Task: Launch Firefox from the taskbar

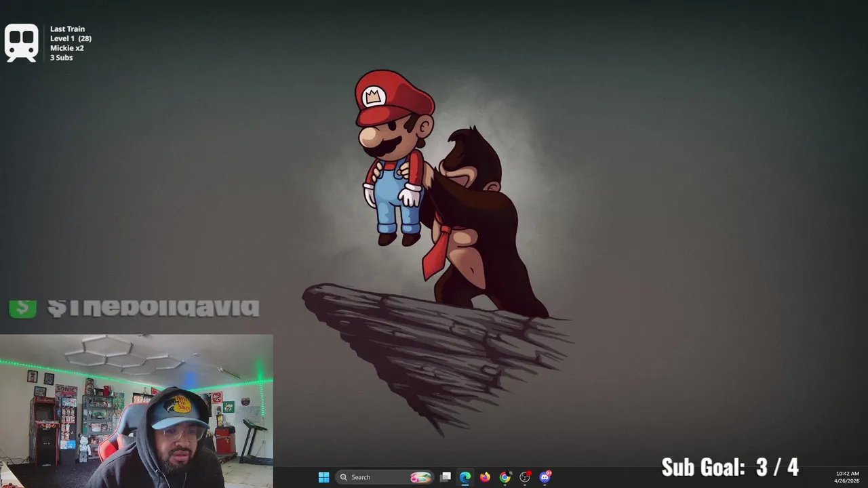Action: pos(485,477)
